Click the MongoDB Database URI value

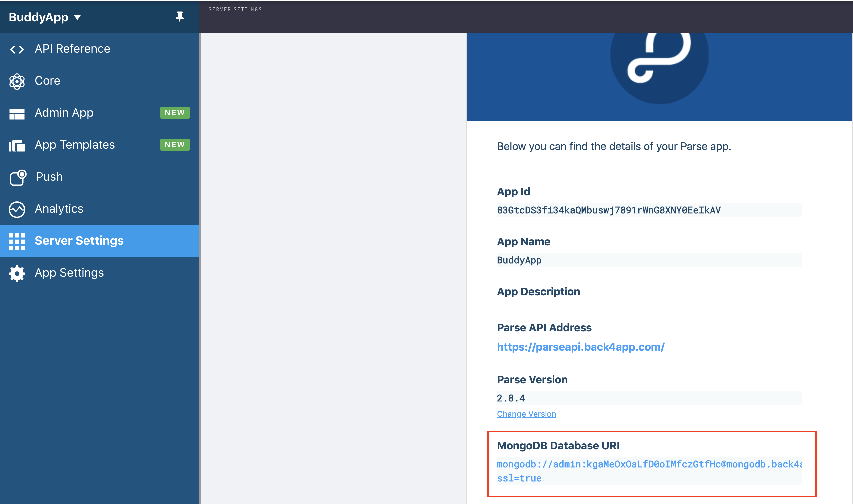point(649,471)
